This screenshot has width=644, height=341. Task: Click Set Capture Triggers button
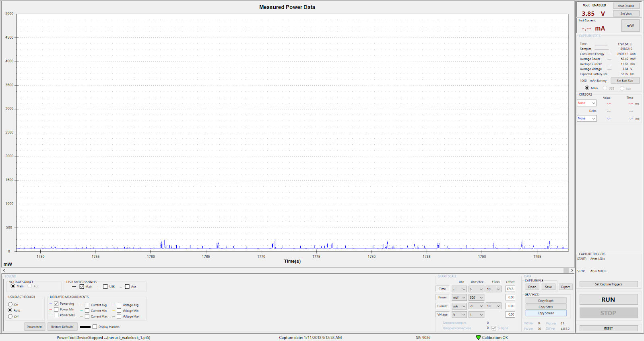[x=609, y=284]
